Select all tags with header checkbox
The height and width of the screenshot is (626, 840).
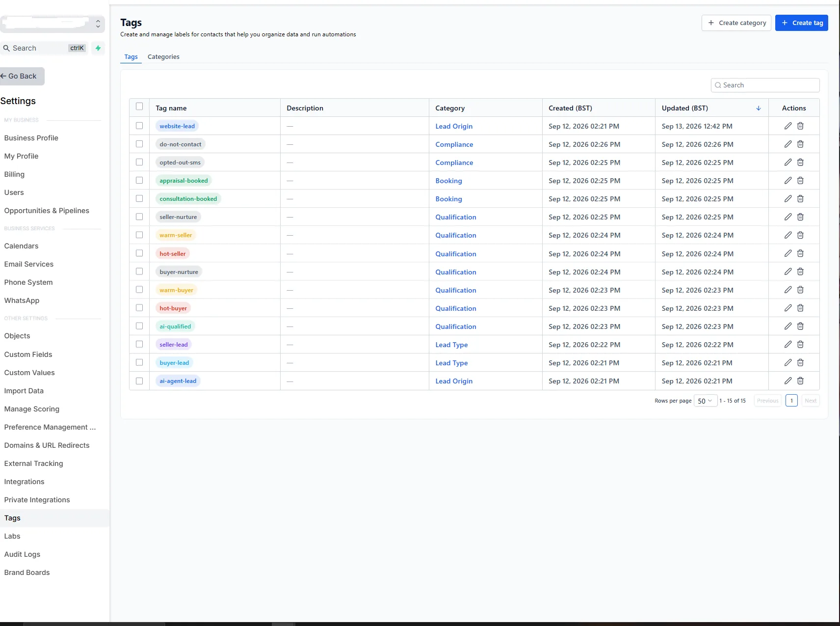pos(139,107)
